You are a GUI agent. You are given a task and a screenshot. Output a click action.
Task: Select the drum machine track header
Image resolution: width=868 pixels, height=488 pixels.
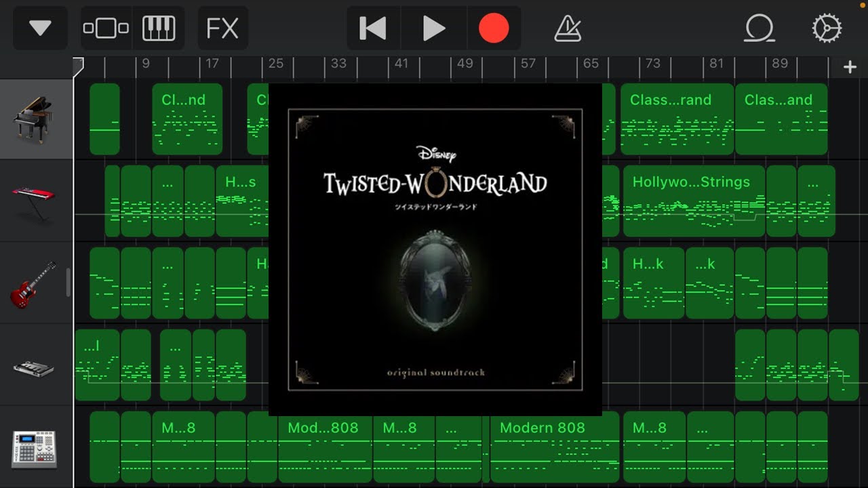37,447
